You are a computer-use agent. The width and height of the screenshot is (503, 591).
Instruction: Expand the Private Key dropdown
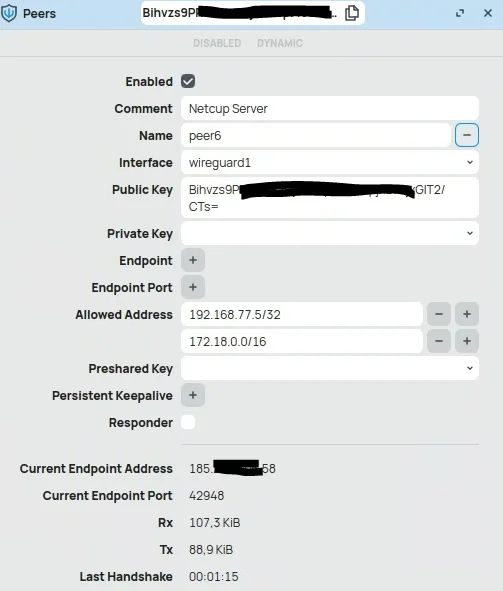330,233
